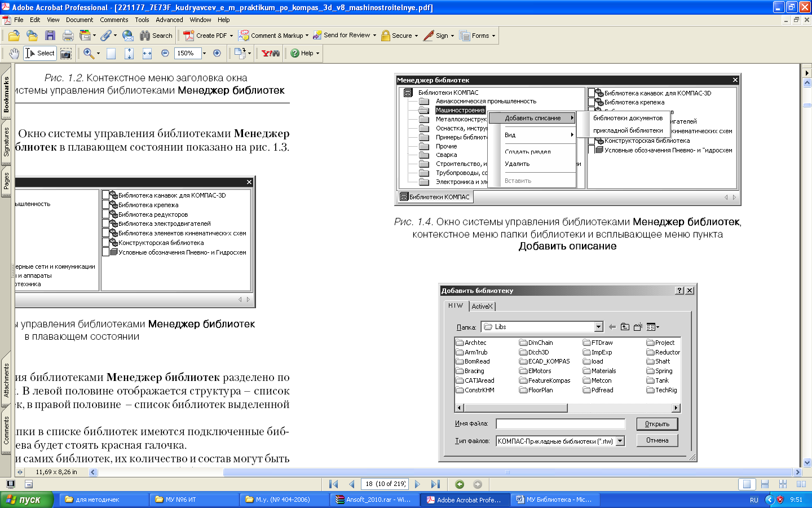The height and width of the screenshot is (508, 812).
Task: Open для методичек folder taskbar item
Action: tap(104, 500)
